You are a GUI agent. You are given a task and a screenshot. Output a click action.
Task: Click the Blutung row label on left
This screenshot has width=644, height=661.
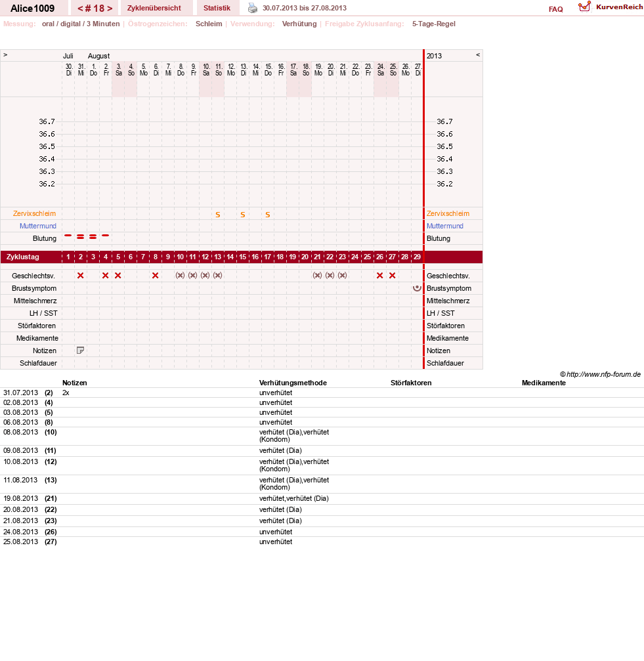tap(44, 238)
